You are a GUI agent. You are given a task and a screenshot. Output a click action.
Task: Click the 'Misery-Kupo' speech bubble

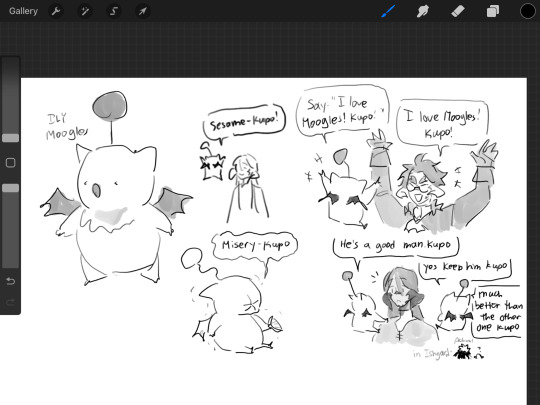[256, 246]
